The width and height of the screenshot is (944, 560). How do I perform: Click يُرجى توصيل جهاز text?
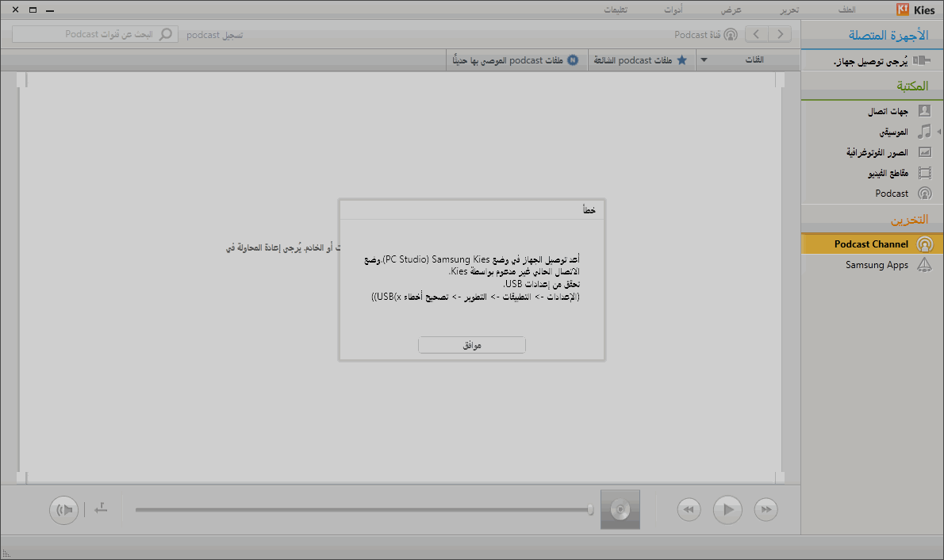point(870,61)
